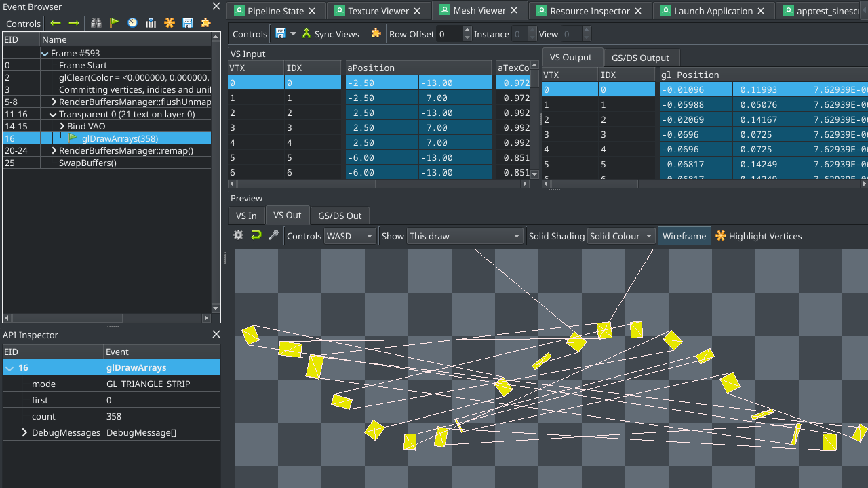Viewport: 868px width, 488px height.
Task: Click GL_TRIANGLE_STRIP mode value
Action: coord(148,384)
